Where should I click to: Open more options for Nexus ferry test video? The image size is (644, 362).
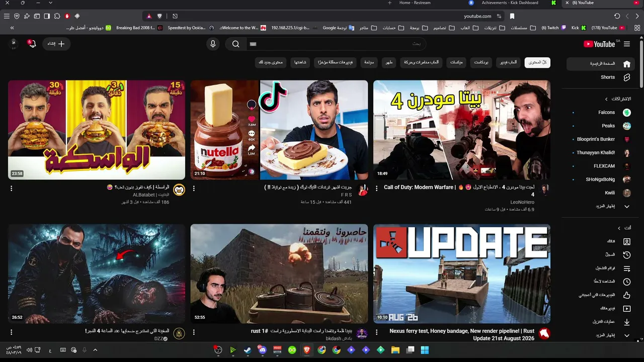(x=376, y=332)
